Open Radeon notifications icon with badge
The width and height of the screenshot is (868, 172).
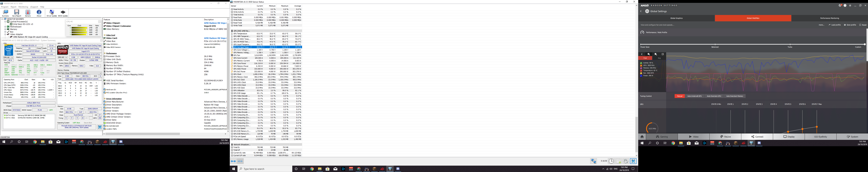(x=840, y=5)
